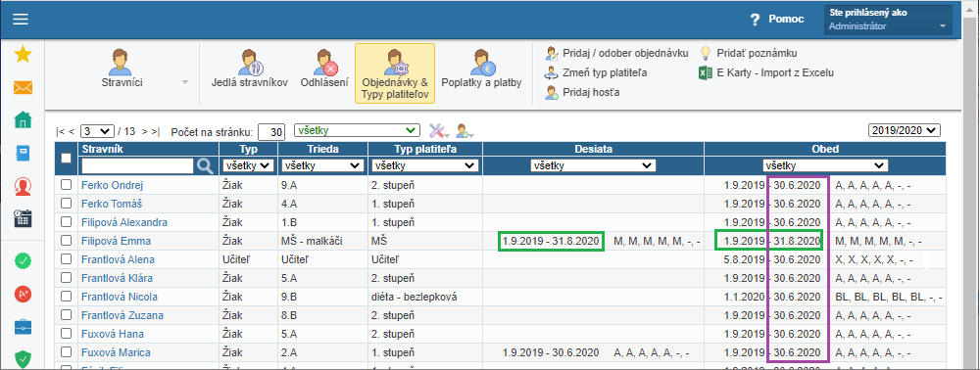Open the Typ column filter dropdown
980x370 pixels.
(249, 165)
